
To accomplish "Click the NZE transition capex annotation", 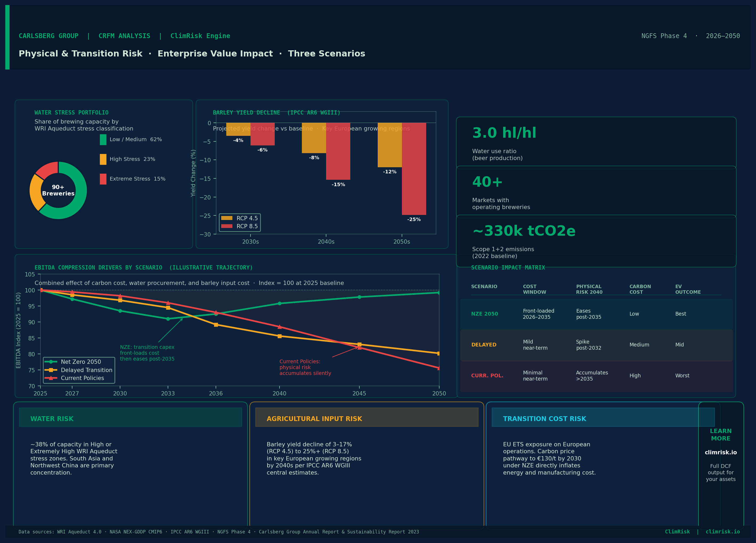I will tap(147, 353).
